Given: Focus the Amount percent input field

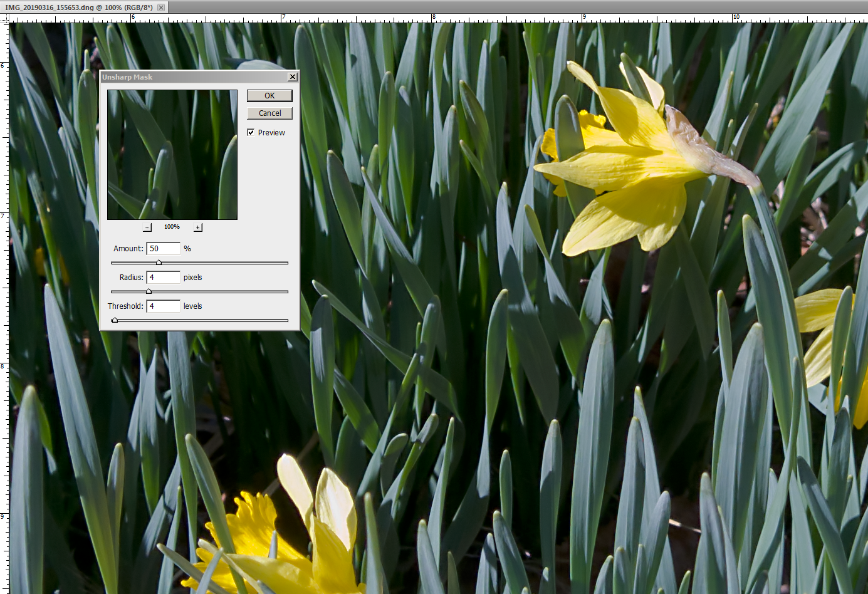Looking at the screenshot, I should [164, 249].
